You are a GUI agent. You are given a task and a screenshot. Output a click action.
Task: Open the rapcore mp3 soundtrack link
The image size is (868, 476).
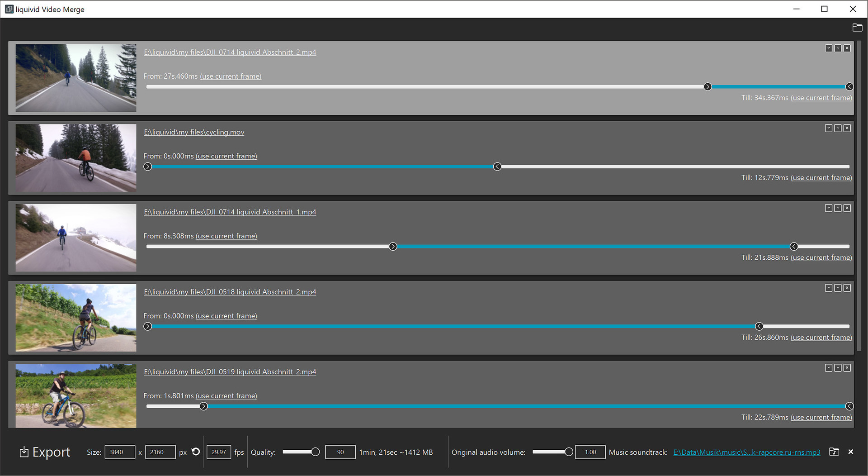[x=746, y=452]
